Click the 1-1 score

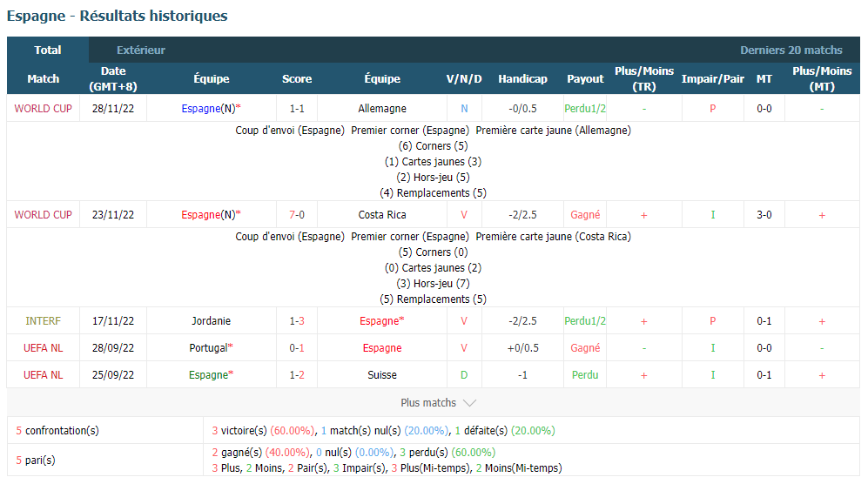[297, 109]
